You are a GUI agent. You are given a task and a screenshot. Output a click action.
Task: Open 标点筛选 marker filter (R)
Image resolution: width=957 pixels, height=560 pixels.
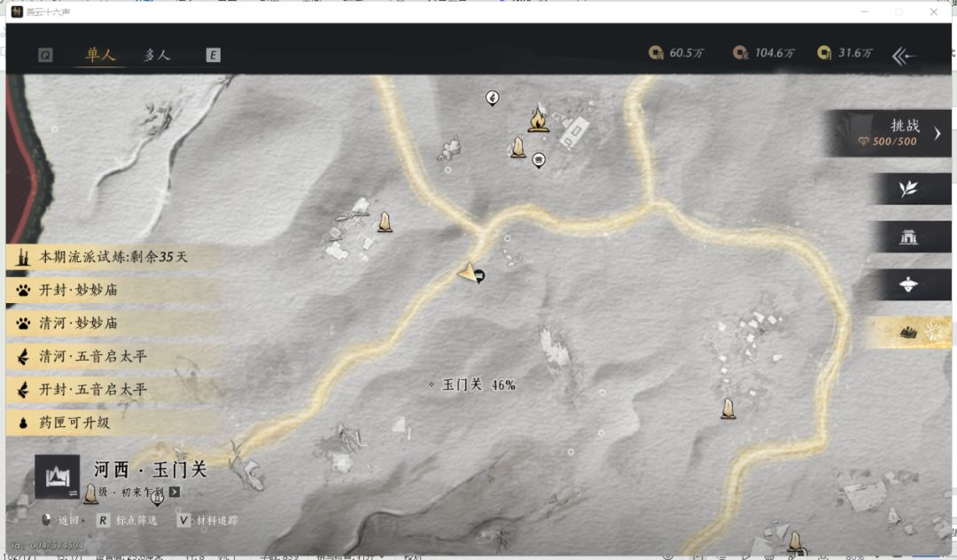(x=128, y=520)
